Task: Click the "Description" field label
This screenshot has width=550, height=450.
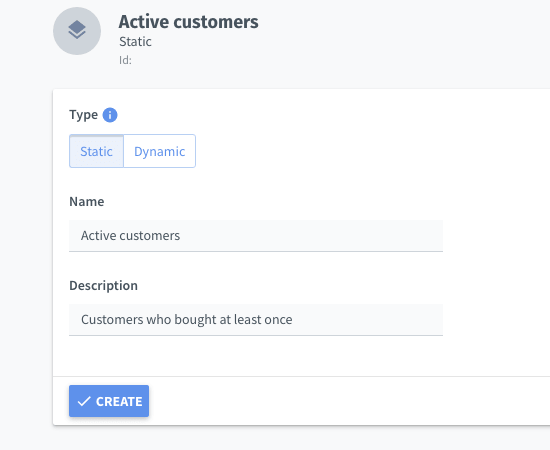Action: click(103, 286)
